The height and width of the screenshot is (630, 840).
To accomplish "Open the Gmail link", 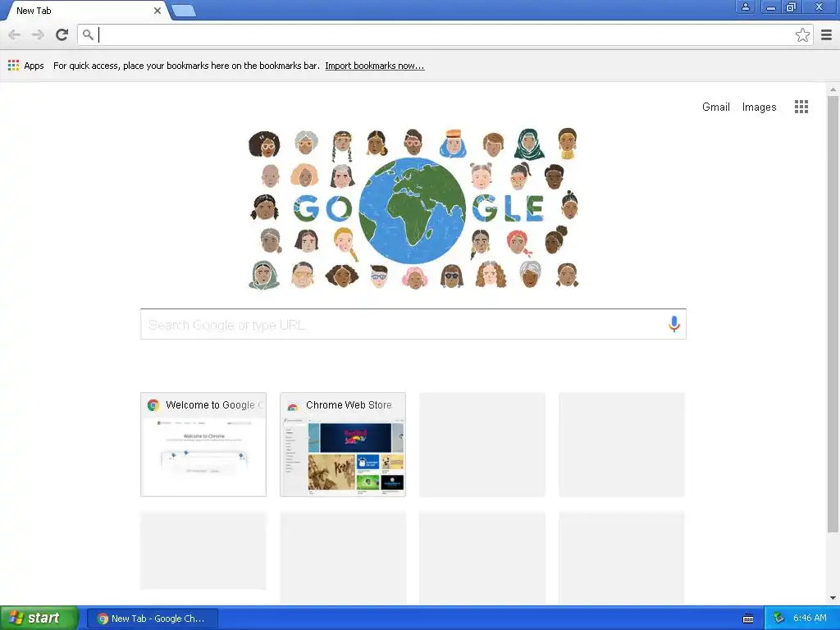I will pos(715,107).
